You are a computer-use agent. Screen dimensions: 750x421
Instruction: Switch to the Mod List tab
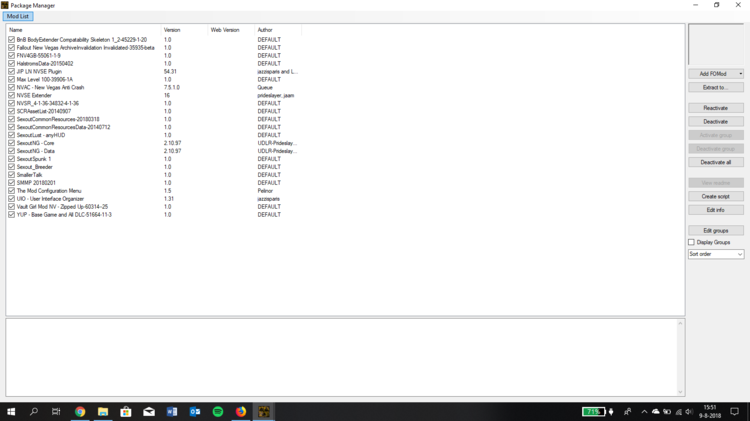(18, 16)
